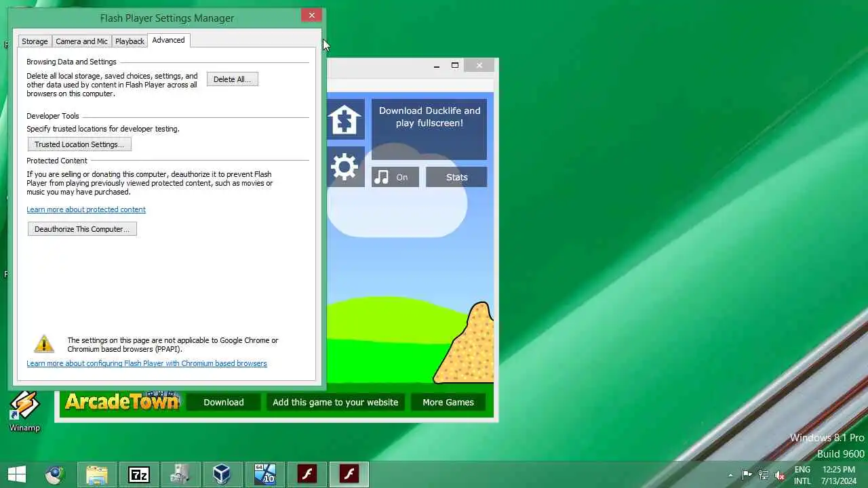
Task: Open link about configuring Flash with Chromium browsers
Action: (x=146, y=363)
